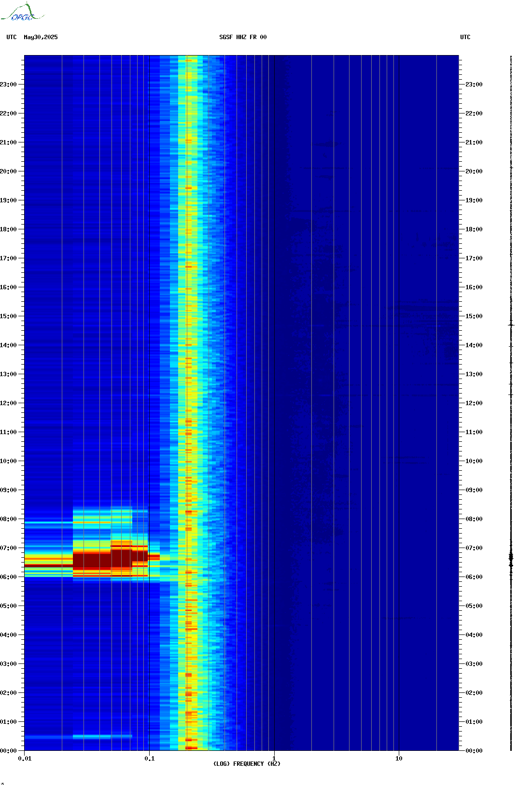Image resolution: width=532 pixels, height=789 pixels.
Task: Click the (LOG) FREQUENCY (HZ) axis title
Action: [247, 764]
